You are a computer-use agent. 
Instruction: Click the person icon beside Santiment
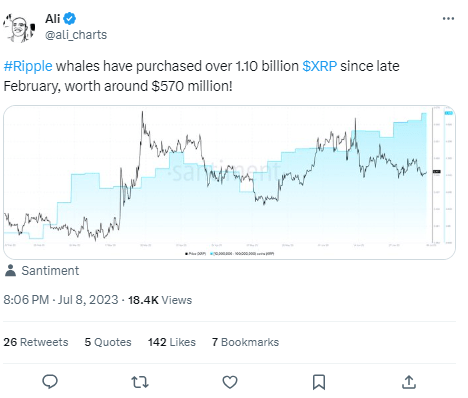coord(10,271)
